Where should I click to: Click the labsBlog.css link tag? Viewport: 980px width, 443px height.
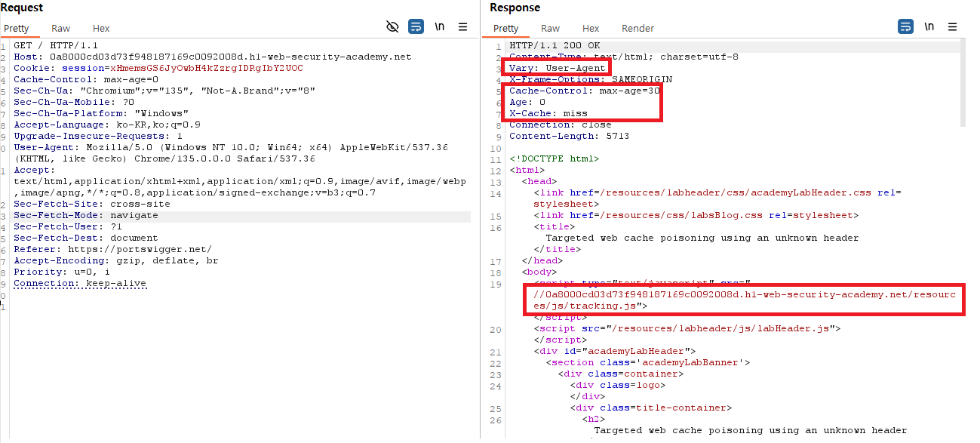[696, 215]
